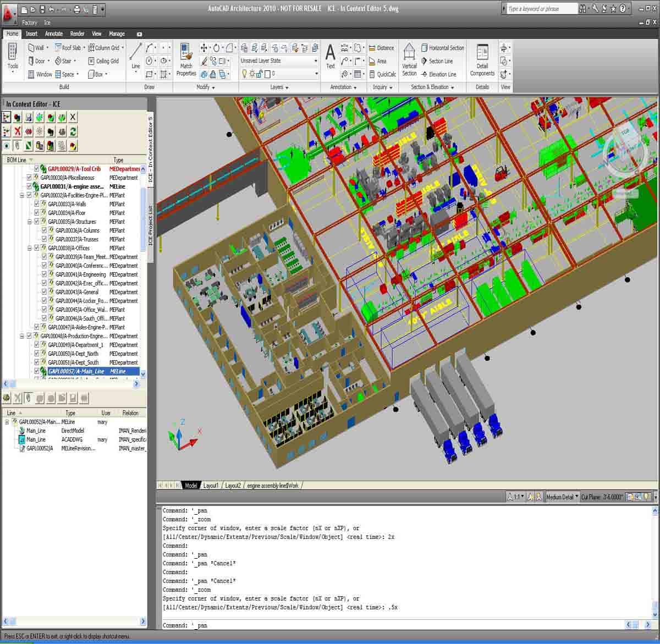Switch to the Annotate ribbon tab
Viewport: 660px width, 644px height.
[x=54, y=34]
